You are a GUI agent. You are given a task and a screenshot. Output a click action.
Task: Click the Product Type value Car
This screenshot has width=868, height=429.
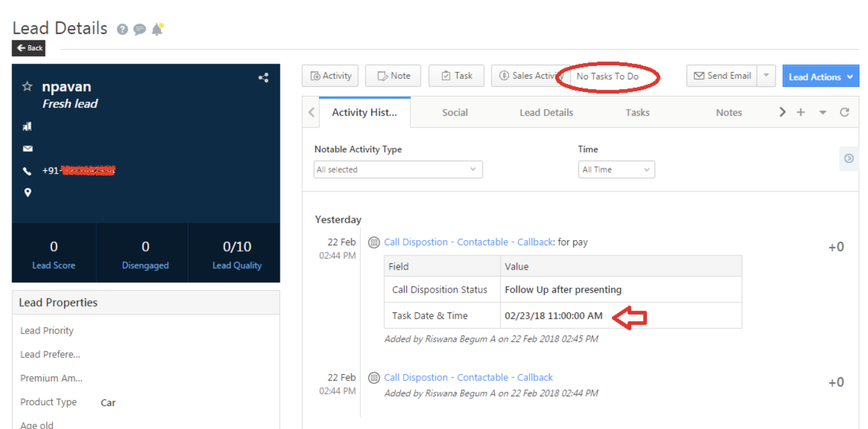(108, 403)
